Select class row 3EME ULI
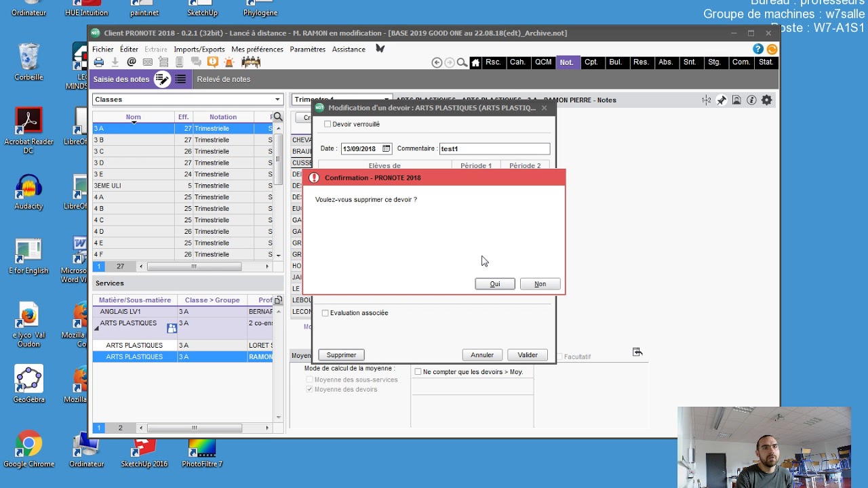 (x=183, y=186)
